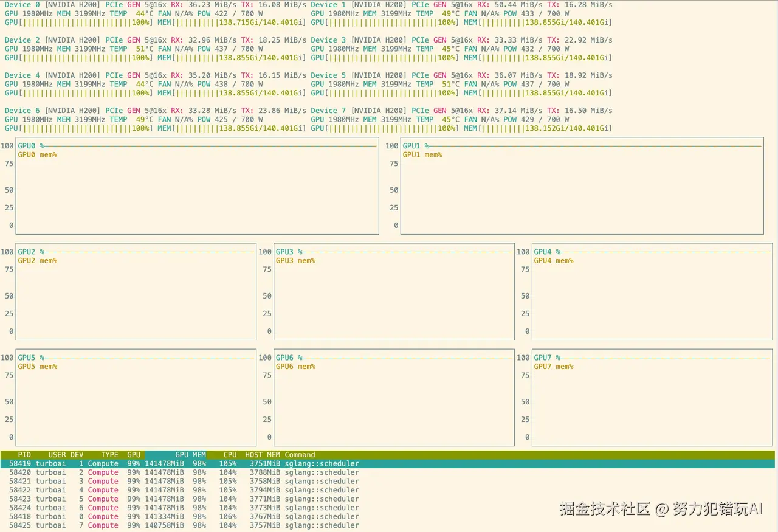Click the GPU0 mem% chart legend

pyautogui.click(x=38, y=155)
